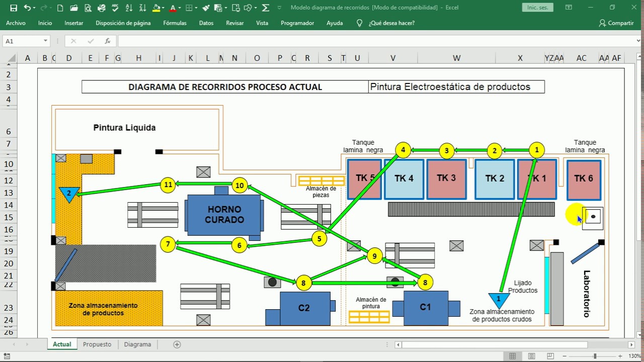Select row header 12

[x=9, y=180]
